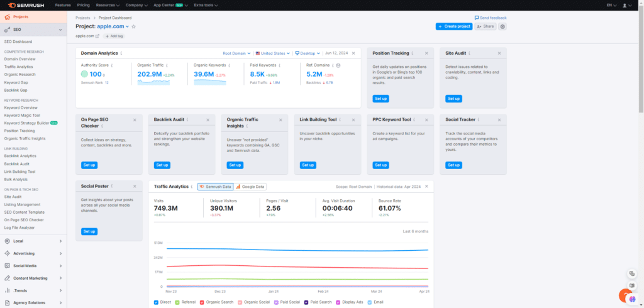Open Keyword Magic Tool link
The width and height of the screenshot is (644, 308).
pyautogui.click(x=22, y=115)
